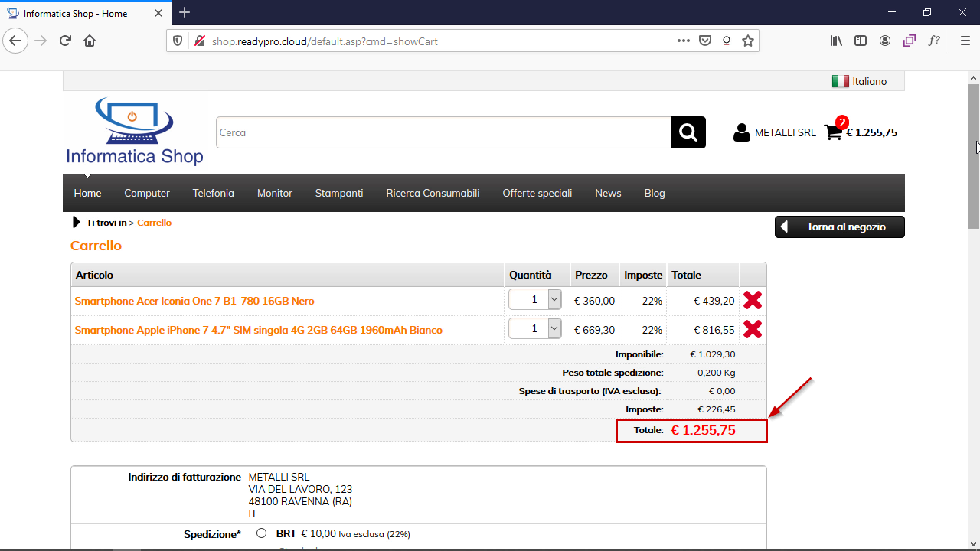Go to the browser Home page icon
This screenshot has width=980, height=551.
click(90, 41)
